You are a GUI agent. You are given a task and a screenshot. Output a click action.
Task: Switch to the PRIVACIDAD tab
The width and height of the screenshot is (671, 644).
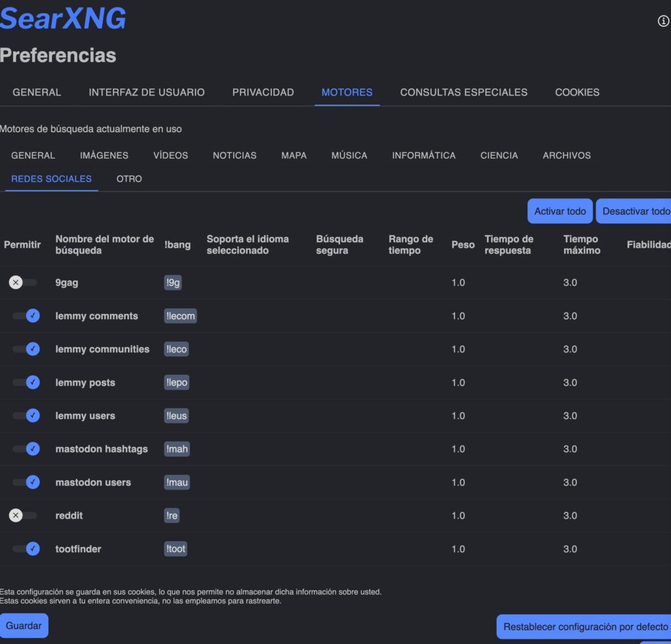262,92
